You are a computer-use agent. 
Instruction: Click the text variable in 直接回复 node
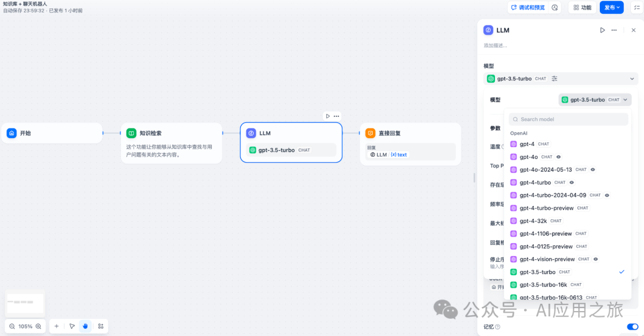click(x=399, y=155)
